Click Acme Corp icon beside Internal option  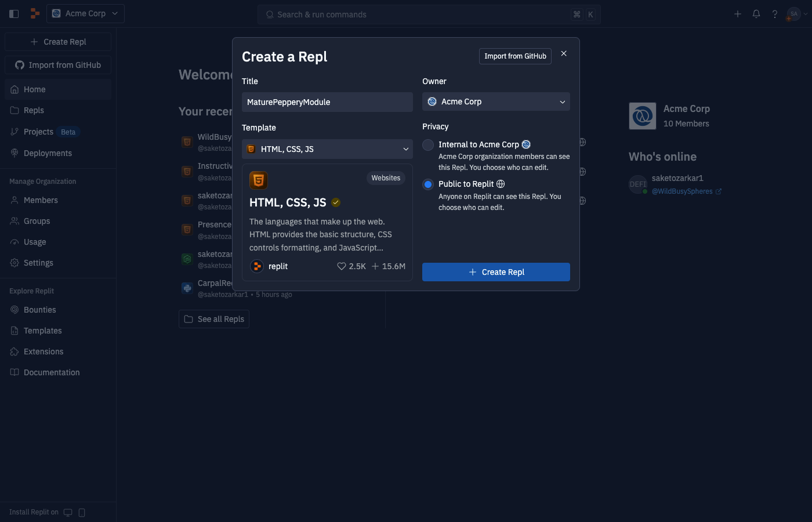click(526, 144)
